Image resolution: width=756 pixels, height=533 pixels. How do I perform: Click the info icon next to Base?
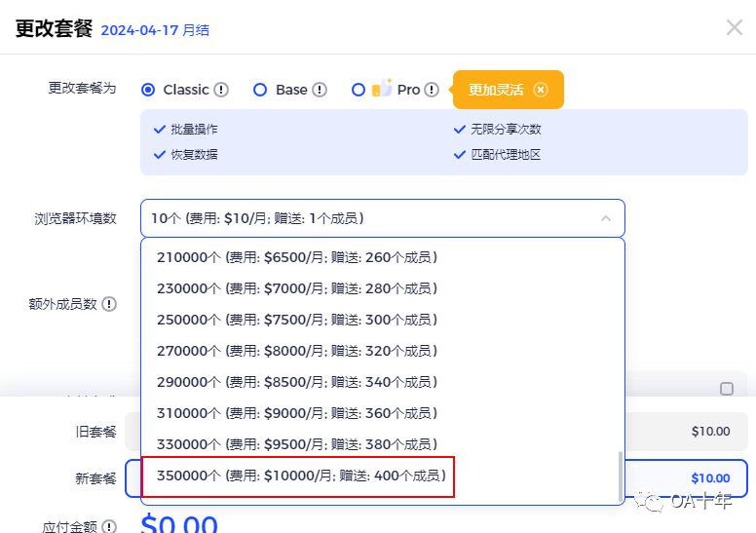coord(320,90)
